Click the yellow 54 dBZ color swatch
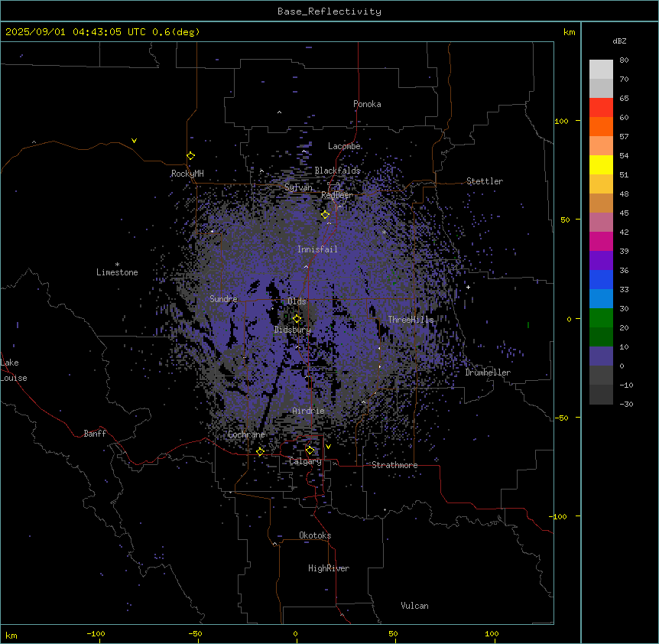 [x=601, y=164]
